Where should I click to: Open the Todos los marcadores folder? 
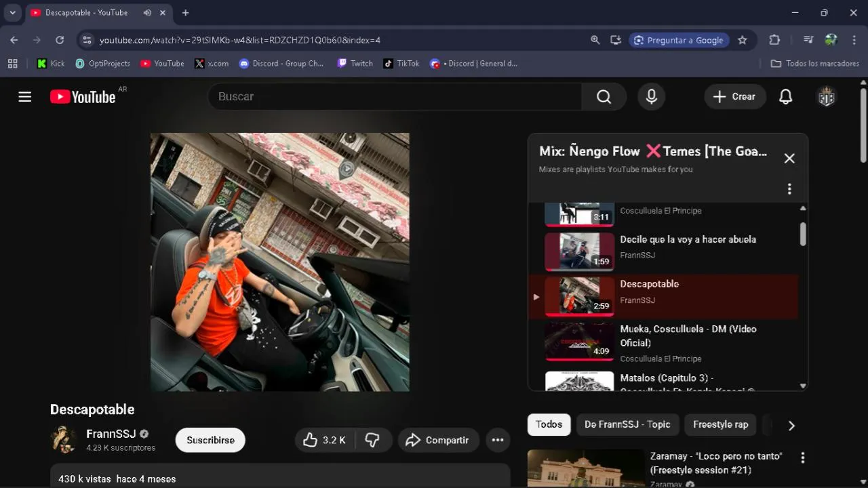coord(815,63)
